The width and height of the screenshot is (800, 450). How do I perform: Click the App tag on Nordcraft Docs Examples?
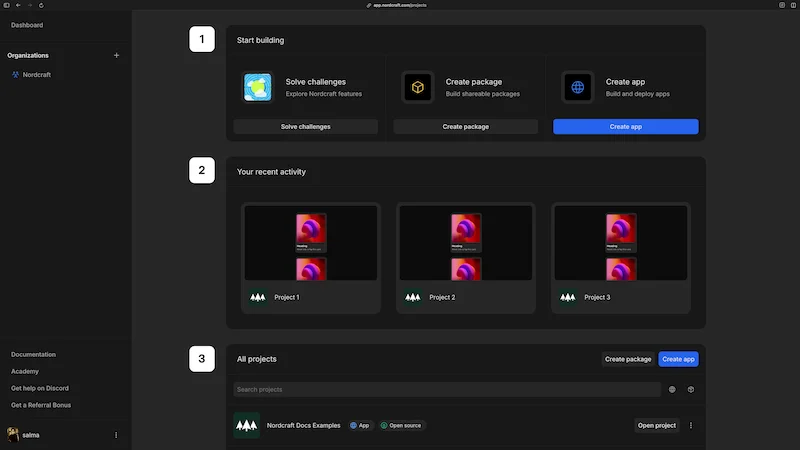(360, 426)
